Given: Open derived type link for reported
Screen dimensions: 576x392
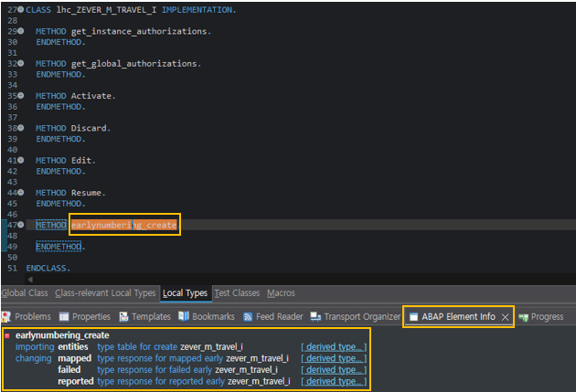Looking at the screenshot, I should [334, 381].
